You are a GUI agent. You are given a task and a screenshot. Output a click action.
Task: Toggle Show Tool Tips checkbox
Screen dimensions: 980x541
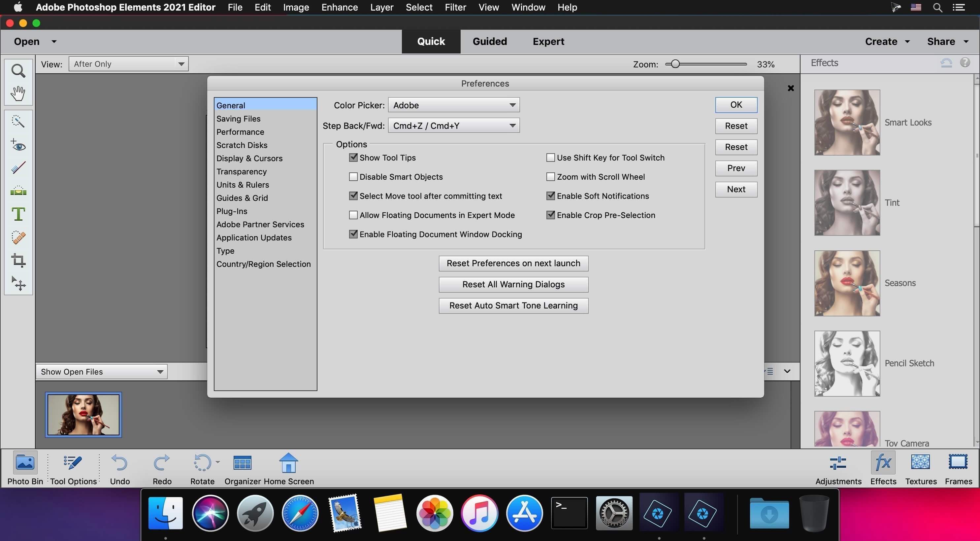[352, 157]
